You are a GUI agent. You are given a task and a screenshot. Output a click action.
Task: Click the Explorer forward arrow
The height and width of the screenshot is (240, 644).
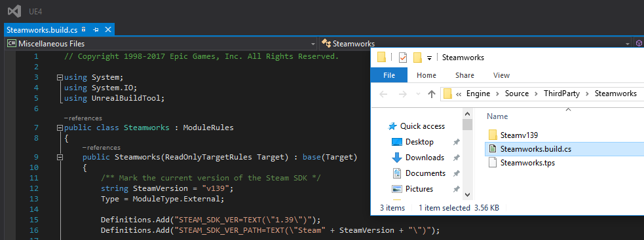point(403,94)
